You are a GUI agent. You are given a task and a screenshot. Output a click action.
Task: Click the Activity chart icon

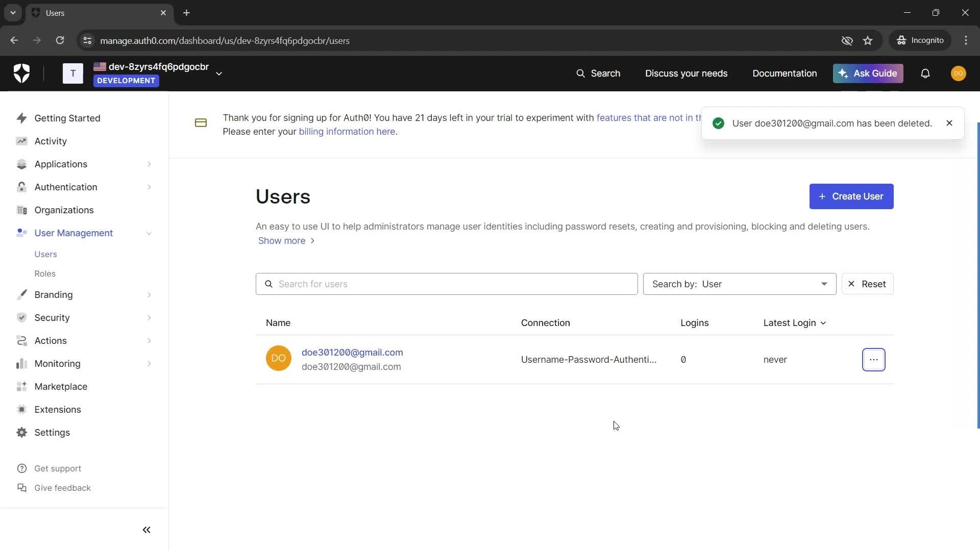(21, 141)
